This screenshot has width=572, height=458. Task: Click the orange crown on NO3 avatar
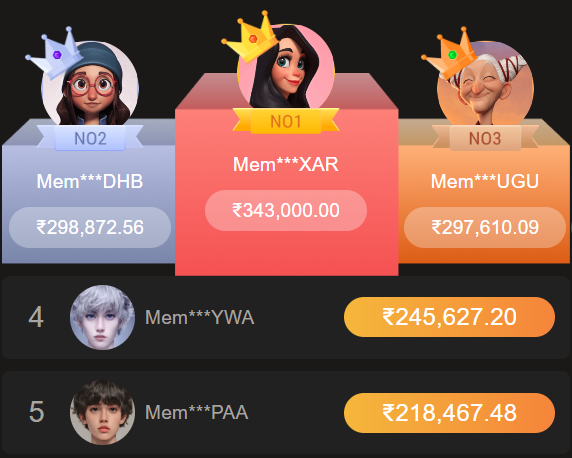(x=449, y=53)
